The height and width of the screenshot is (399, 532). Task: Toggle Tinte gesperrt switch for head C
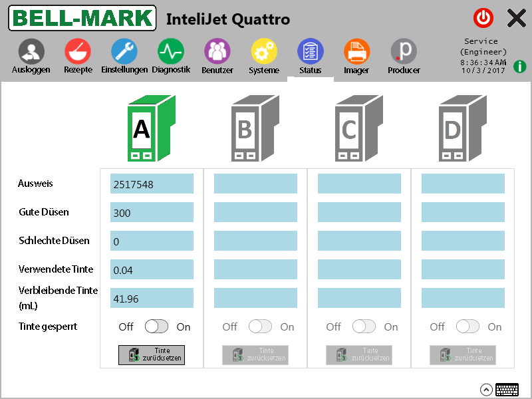[x=364, y=327]
